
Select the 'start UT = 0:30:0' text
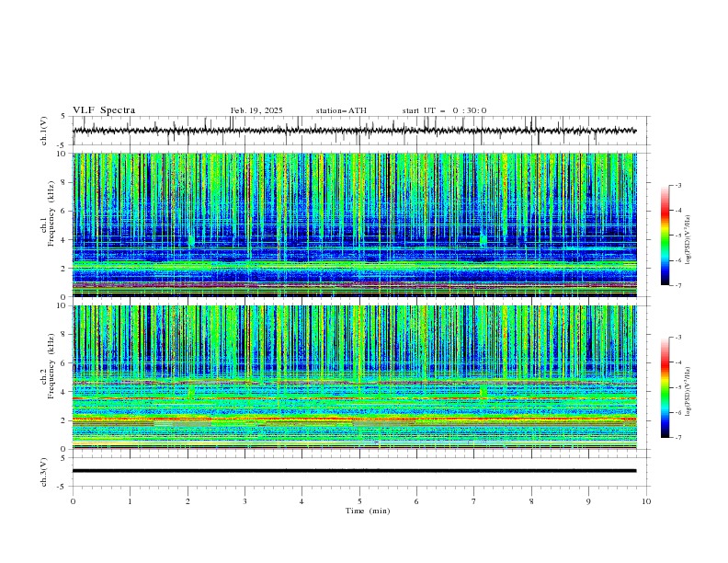click(x=444, y=110)
